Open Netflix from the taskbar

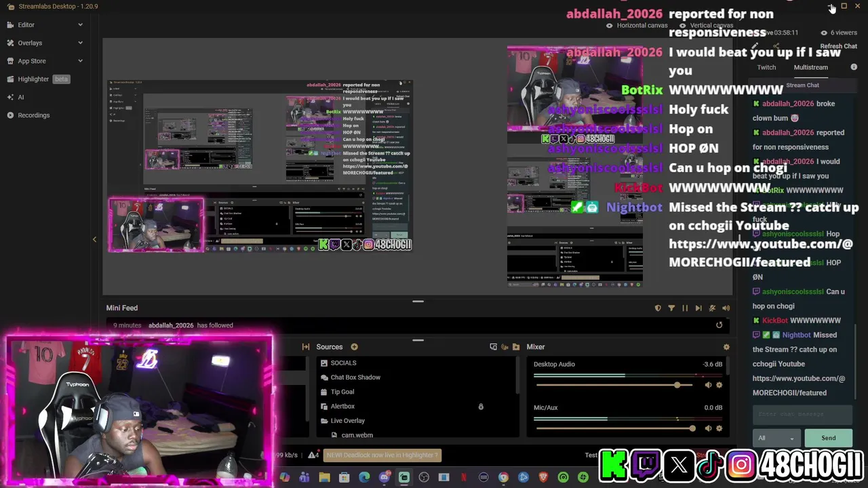click(x=464, y=477)
